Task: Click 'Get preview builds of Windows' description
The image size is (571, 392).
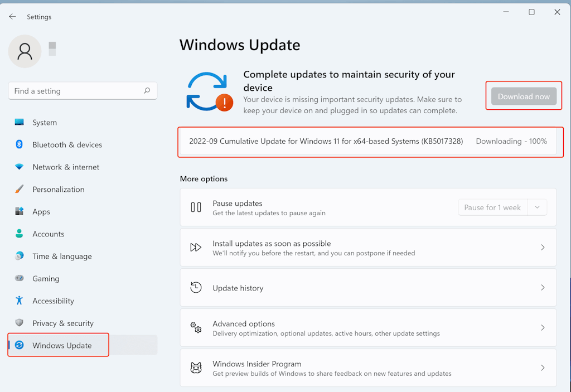Action: [x=332, y=374]
